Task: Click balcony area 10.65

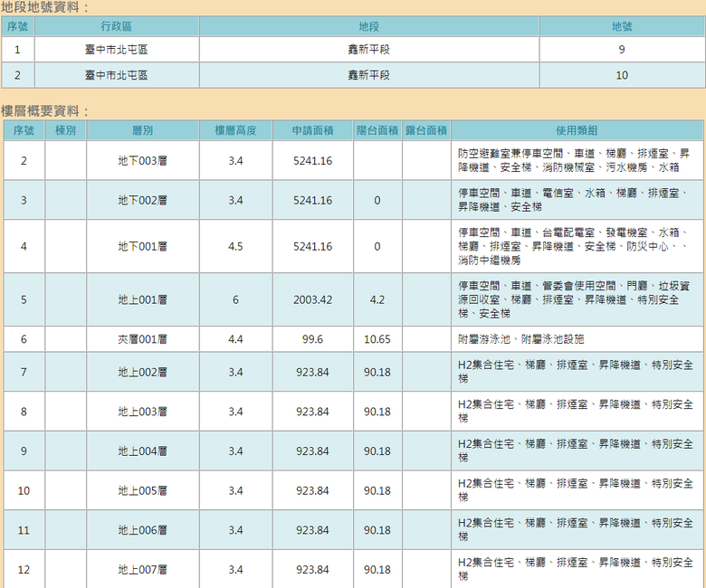Action: (x=377, y=339)
